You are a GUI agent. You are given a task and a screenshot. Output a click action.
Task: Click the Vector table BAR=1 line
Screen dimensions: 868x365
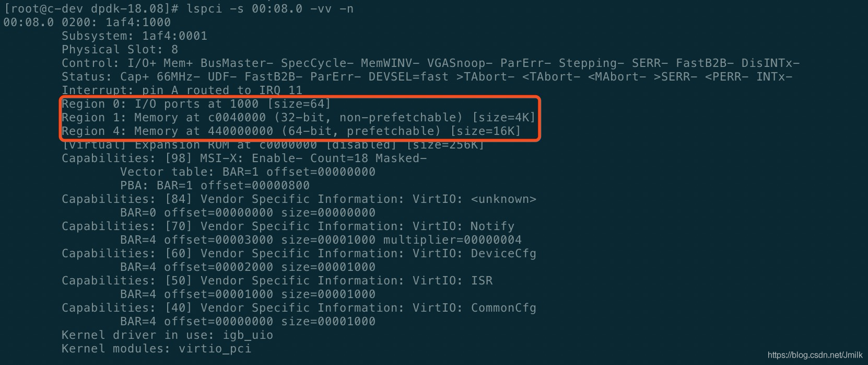tap(248, 172)
